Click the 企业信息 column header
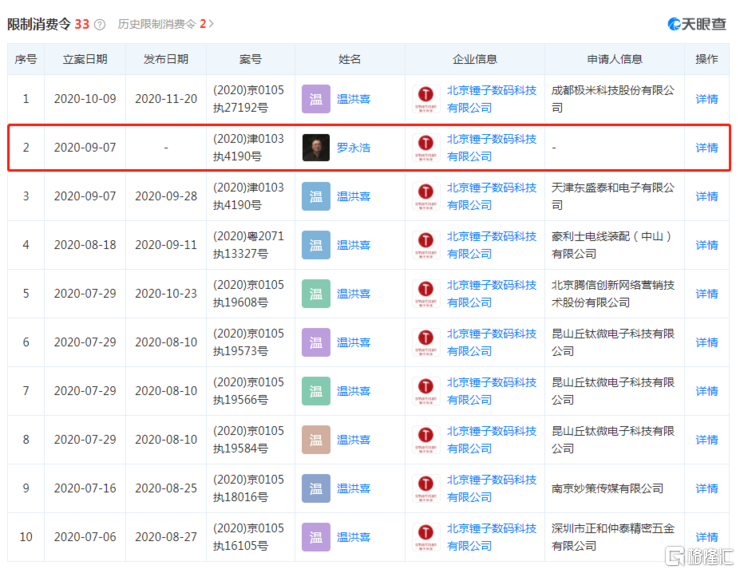Image resolution: width=740 pixels, height=573 pixels. pyautogui.click(x=475, y=59)
